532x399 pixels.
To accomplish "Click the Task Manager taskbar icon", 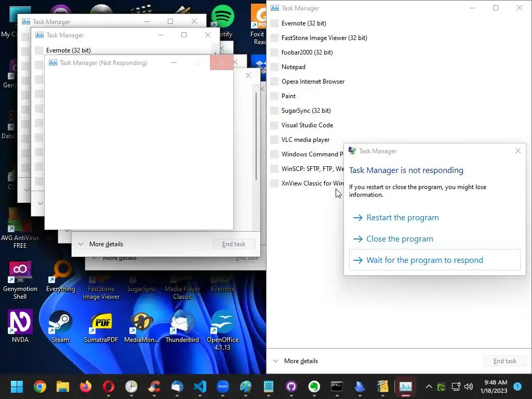I will pyautogui.click(x=406, y=387).
